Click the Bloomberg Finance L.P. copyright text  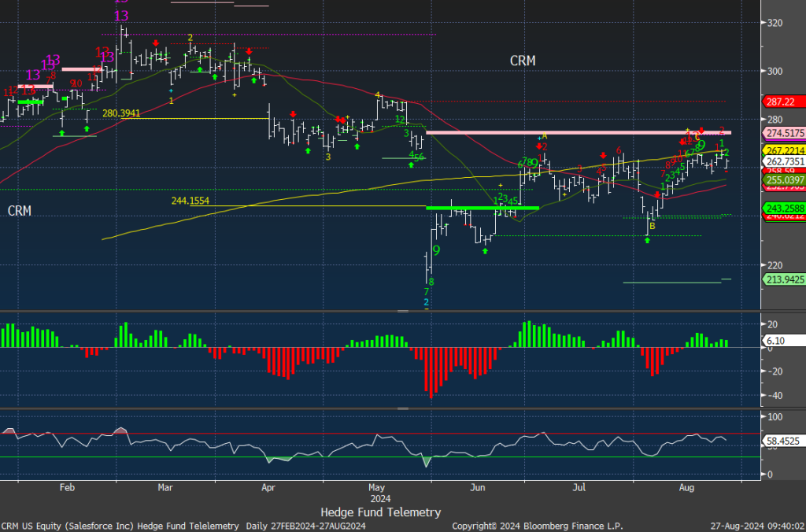pos(537,526)
